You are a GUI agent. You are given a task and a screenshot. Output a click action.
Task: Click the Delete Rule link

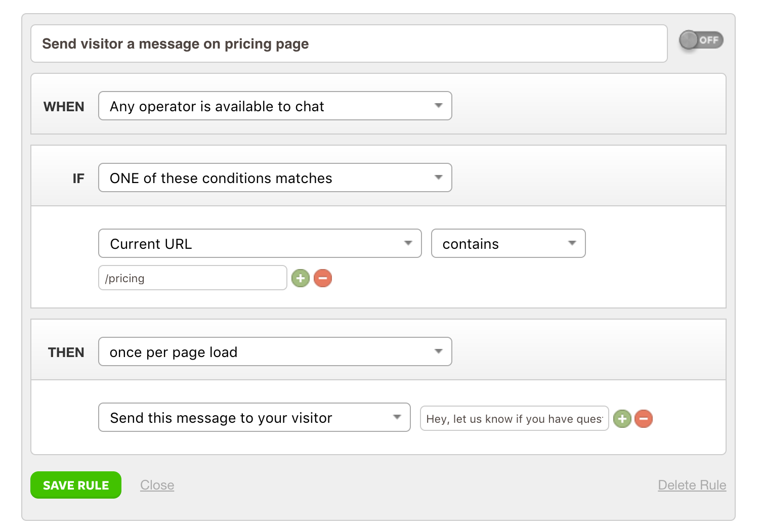(692, 485)
